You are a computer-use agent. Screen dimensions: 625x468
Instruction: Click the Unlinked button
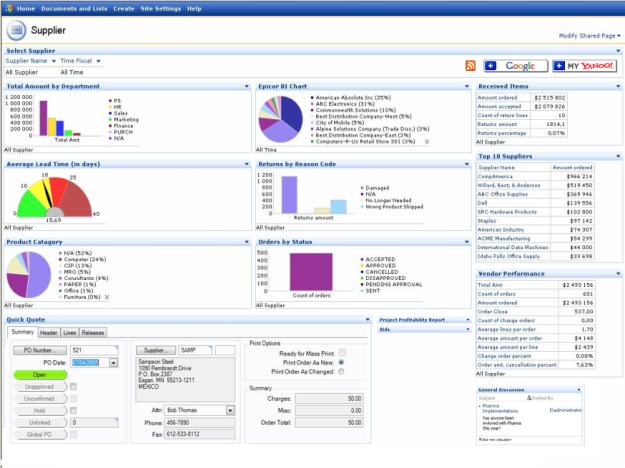(x=40, y=422)
